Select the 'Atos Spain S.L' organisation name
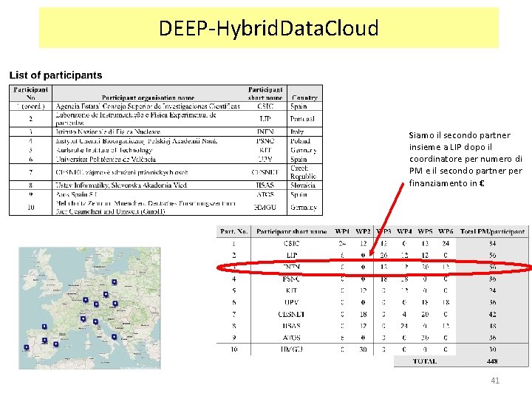532x399 pixels. (x=76, y=194)
